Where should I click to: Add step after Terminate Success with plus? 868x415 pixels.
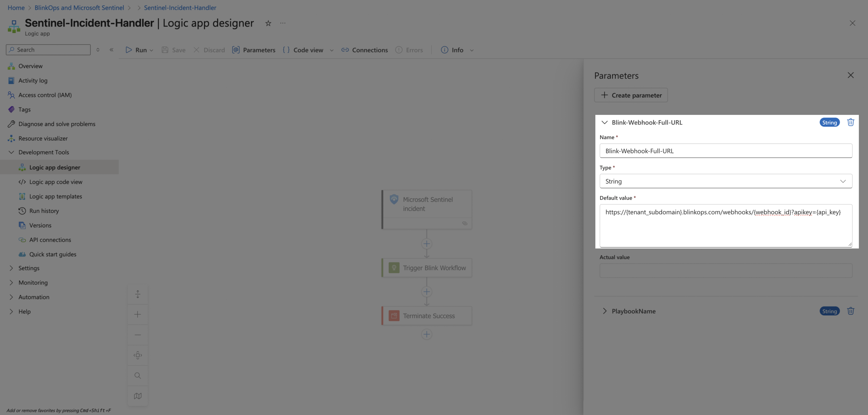point(427,334)
